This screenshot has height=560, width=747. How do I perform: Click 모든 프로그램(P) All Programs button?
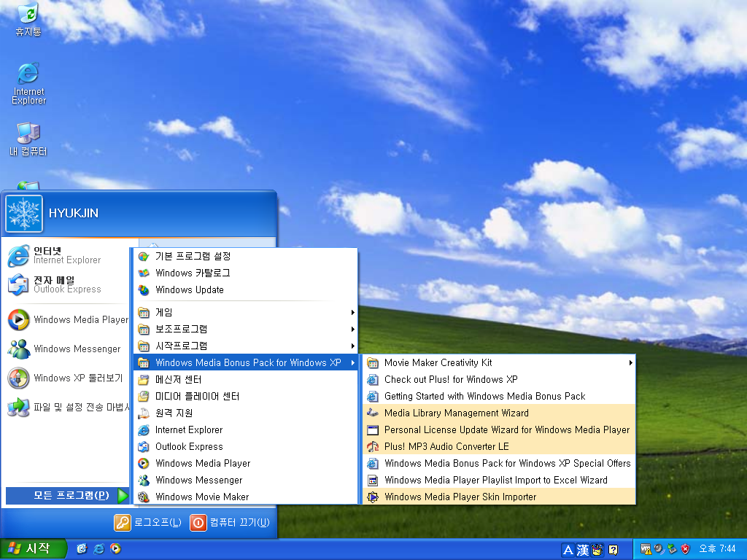[x=68, y=496]
